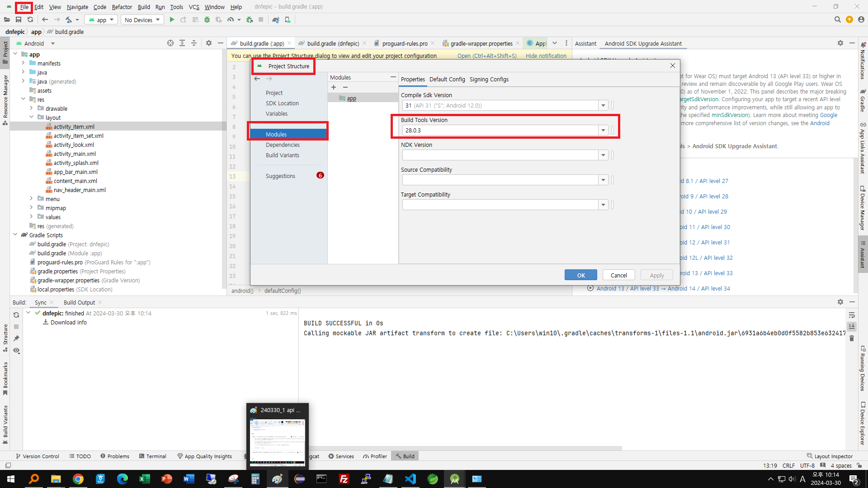Sync project with Gradle files elephant icon

coord(276,20)
